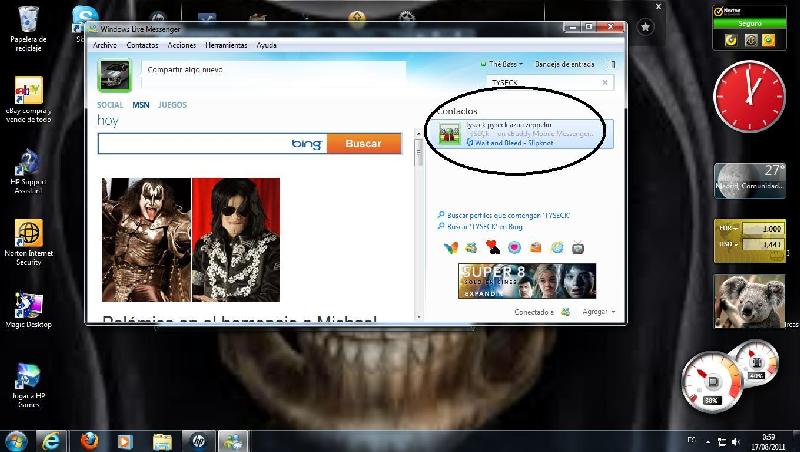Open Papelera de reciclaje desktop icon

pos(28,29)
